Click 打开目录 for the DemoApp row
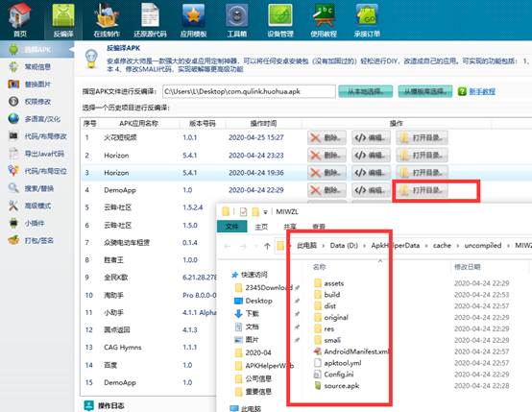Viewport: 532px width, 412px height. click(422, 190)
